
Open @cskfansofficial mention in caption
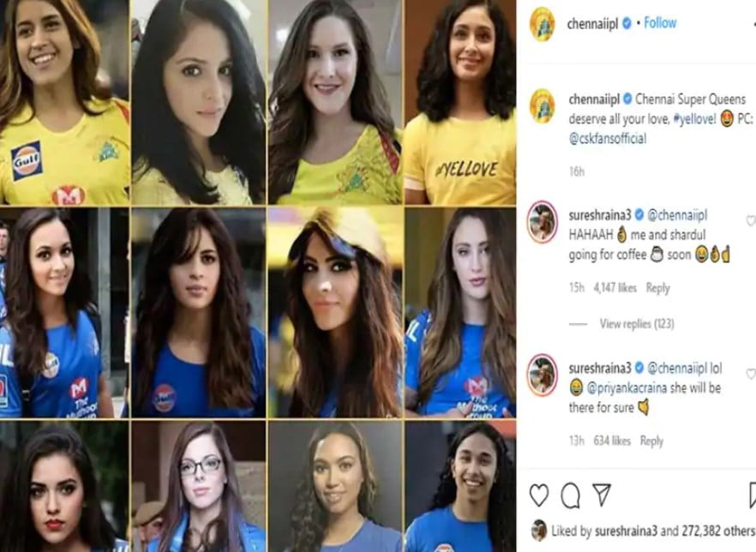point(608,139)
